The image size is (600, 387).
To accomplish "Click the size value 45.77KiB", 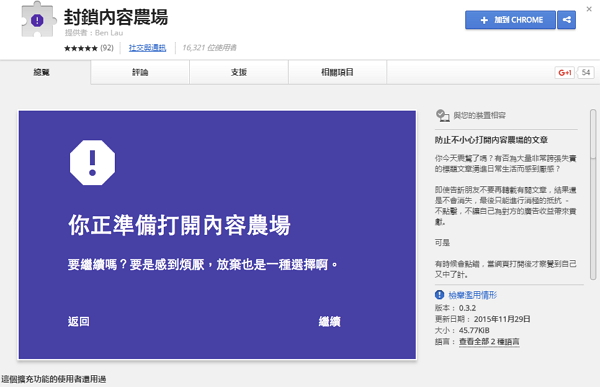I will tap(474, 330).
